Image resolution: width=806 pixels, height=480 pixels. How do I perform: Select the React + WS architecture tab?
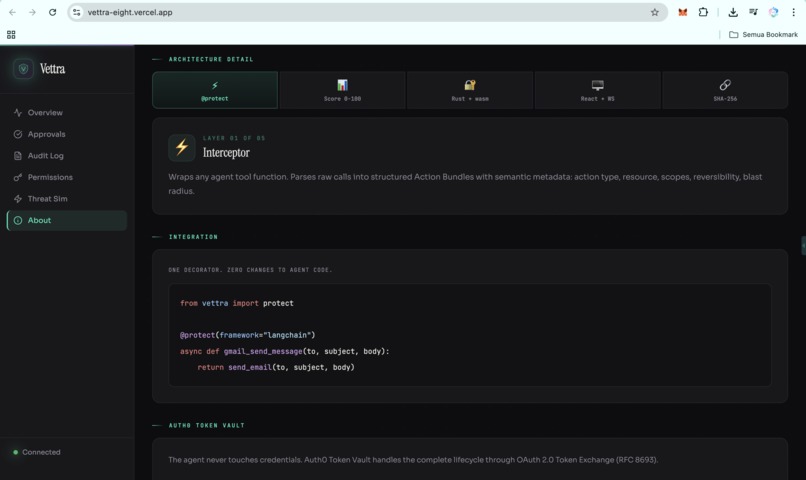click(597, 90)
